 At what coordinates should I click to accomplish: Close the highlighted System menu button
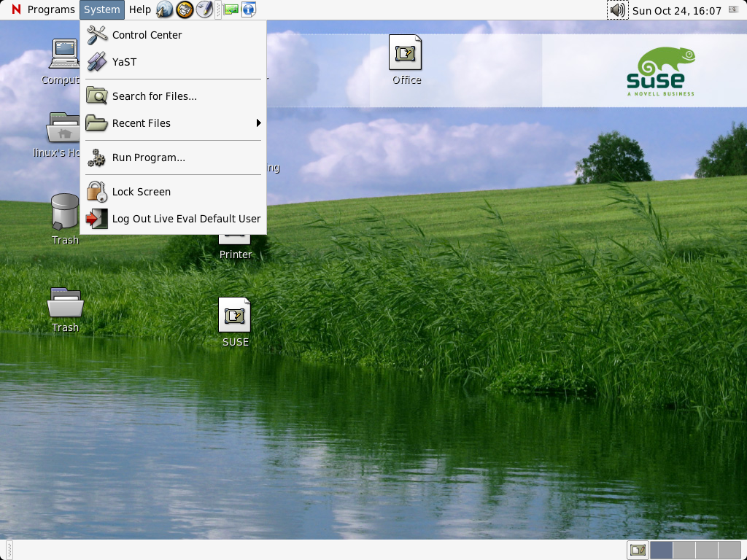(x=102, y=9)
